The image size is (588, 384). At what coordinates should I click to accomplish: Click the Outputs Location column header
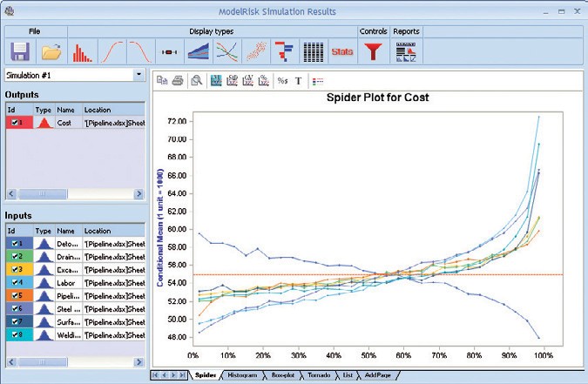pyautogui.click(x=113, y=110)
